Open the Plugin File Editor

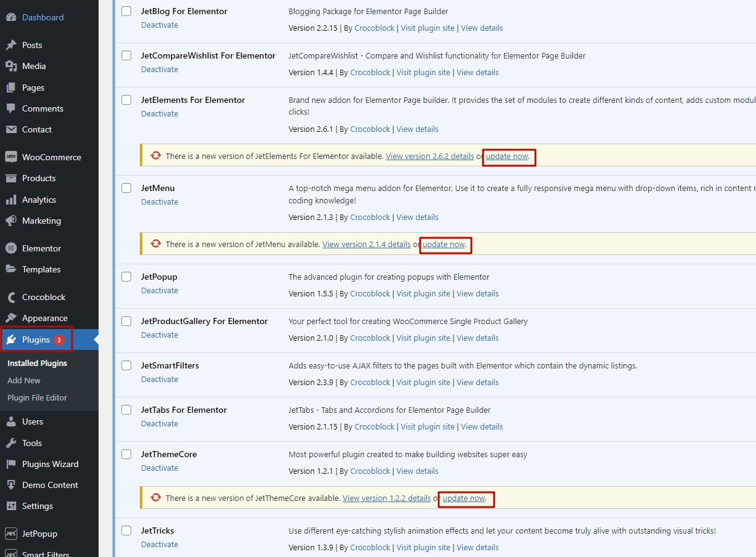click(x=37, y=397)
